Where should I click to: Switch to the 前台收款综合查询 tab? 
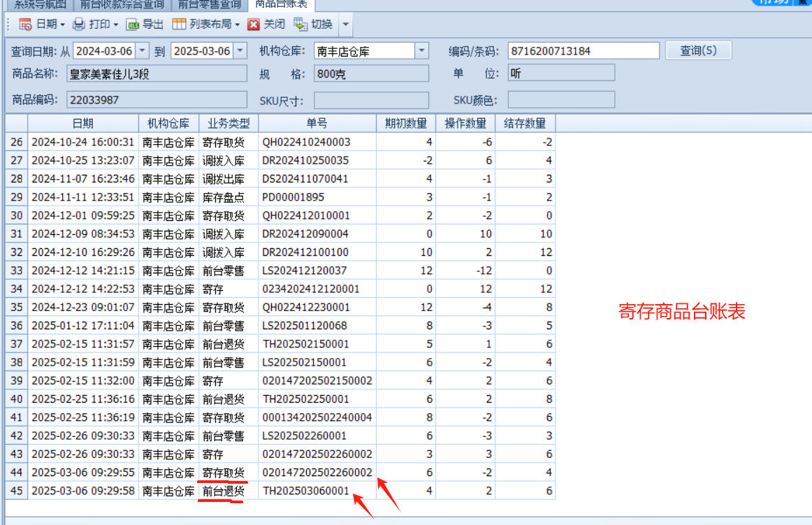[x=122, y=5]
